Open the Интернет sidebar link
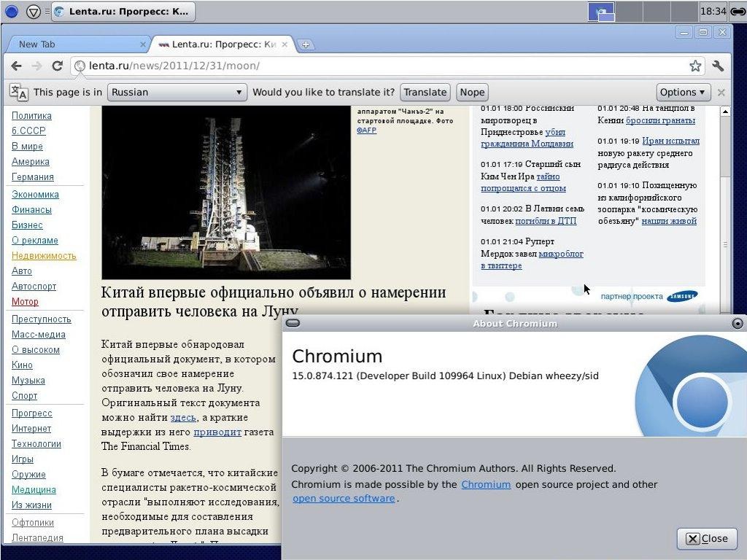This screenshot has height=560, width=747. pos(31,428)
